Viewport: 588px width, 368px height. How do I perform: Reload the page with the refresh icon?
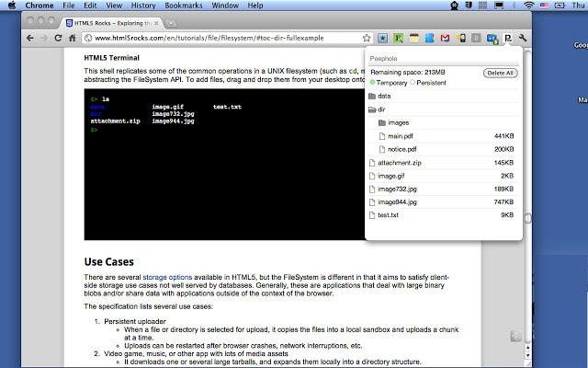58,38
